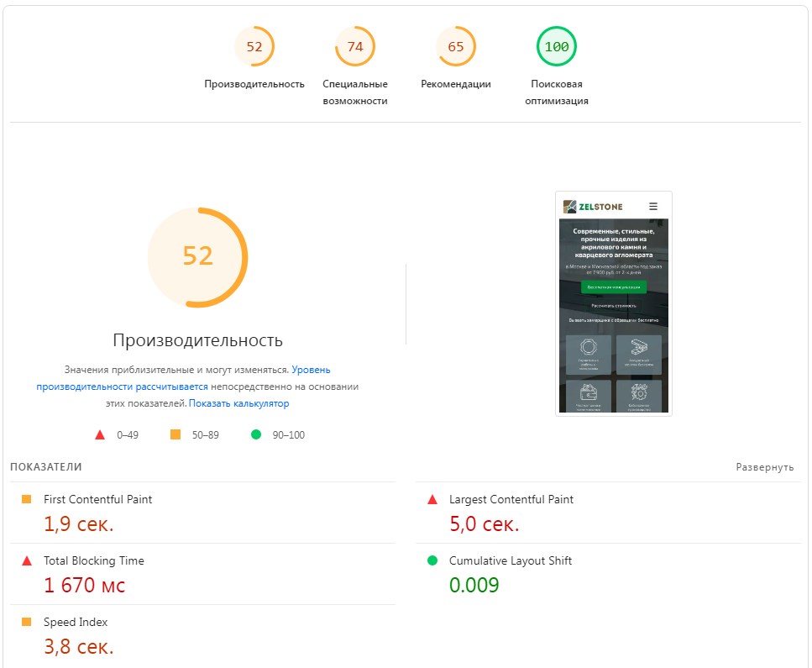This screenshot has width=812, height=668.
Task: Click the green circle 90–100 legend icon
Action: tap(256, 435)
